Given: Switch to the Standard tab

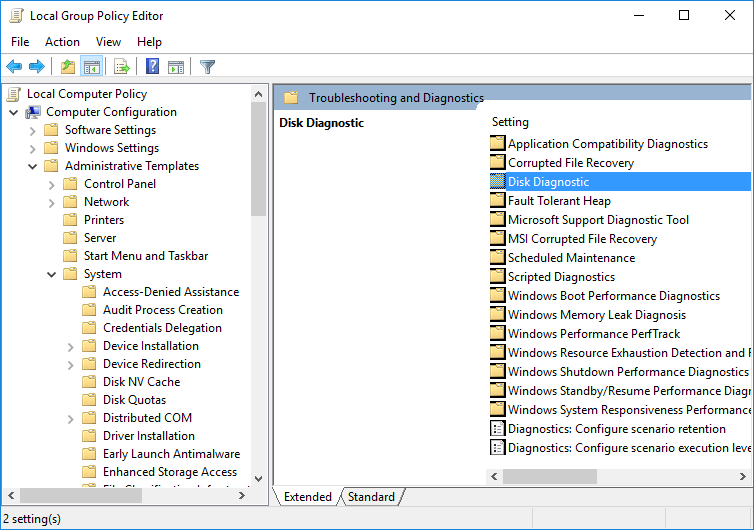Looking at the screenshot, I should click(x=371, y=497).
